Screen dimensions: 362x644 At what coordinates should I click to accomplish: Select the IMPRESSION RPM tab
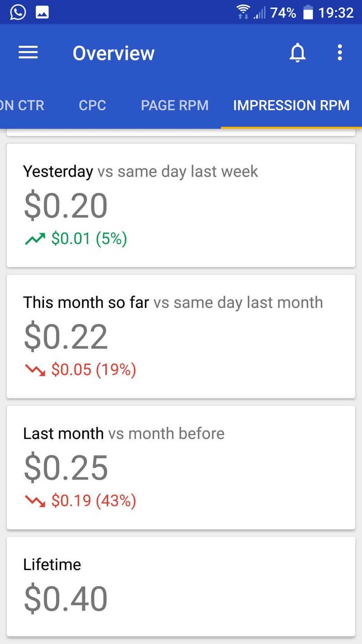point(291,106)
